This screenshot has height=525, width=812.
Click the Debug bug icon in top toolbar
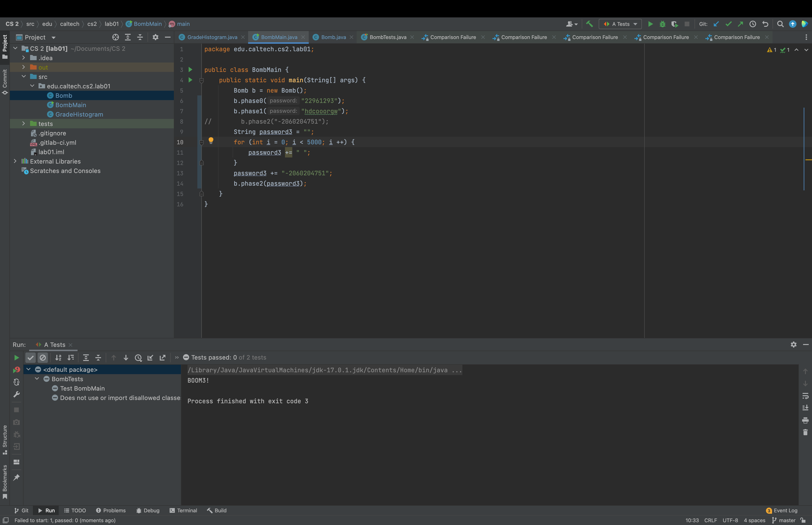tap(662, 24)
